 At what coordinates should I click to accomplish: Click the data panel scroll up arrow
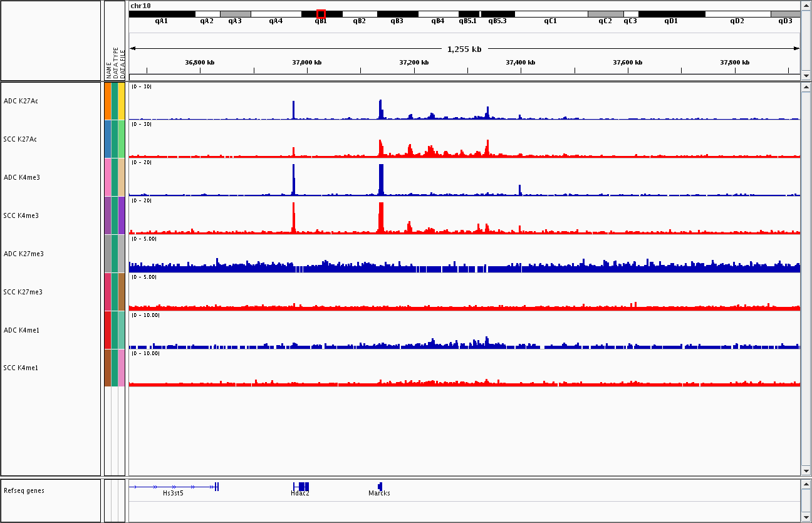click(x=806, y=87)
